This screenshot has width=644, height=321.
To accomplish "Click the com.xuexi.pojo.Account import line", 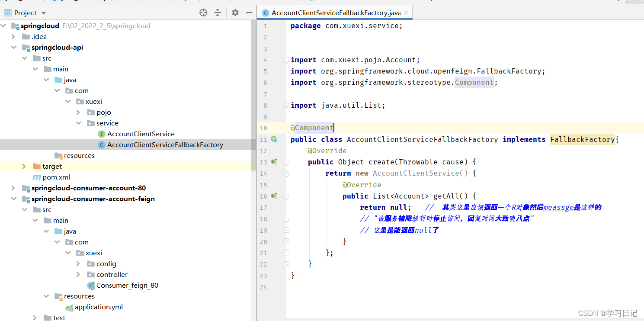I will 355,60.
